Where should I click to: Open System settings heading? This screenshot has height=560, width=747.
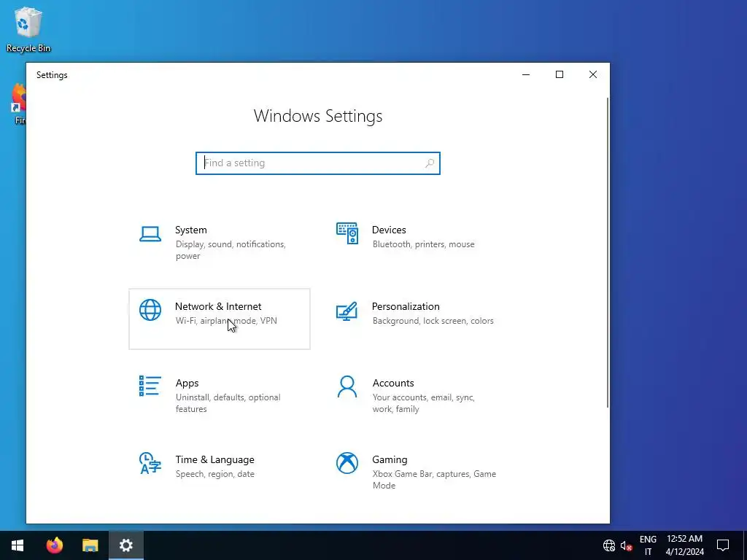click(x=190, y=230)
